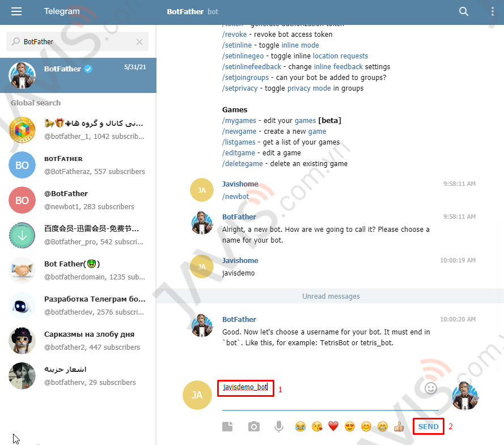Click the /setinline command link

237,45
